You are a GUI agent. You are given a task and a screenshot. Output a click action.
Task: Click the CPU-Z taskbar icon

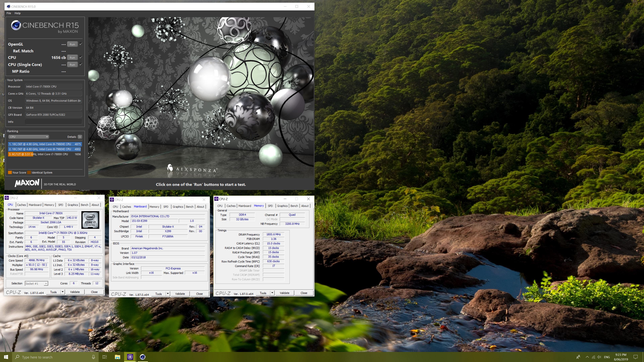click(x=130, y=357)
